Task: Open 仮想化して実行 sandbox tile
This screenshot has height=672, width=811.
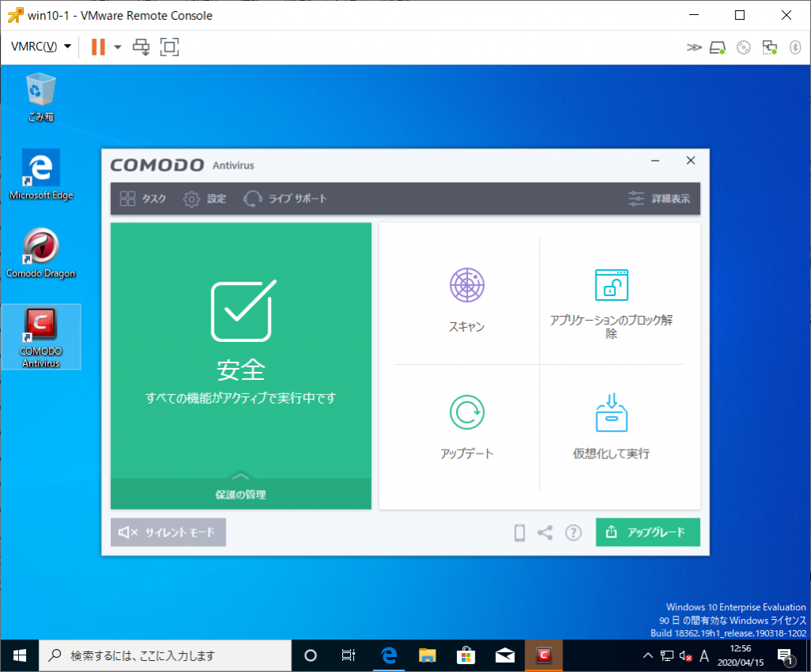Action: [611, 427]
